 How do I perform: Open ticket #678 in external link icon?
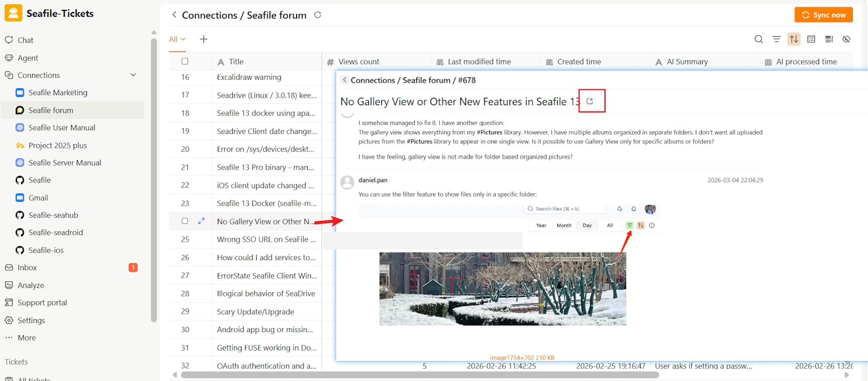click(590, 101)
